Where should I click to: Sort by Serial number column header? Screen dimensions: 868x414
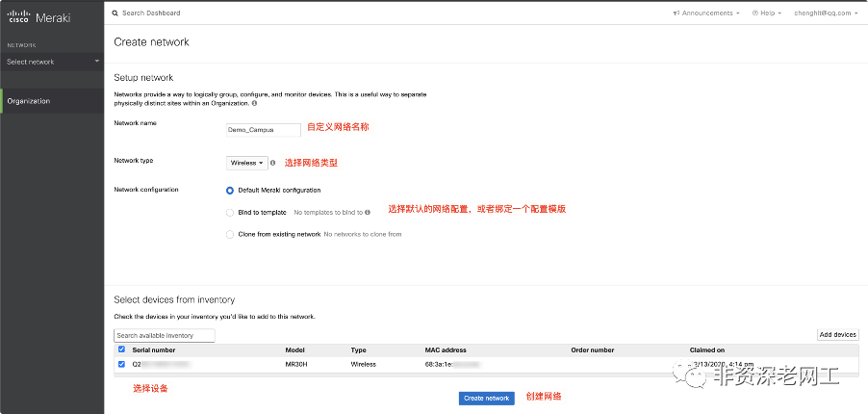click(x=154, y=350)
